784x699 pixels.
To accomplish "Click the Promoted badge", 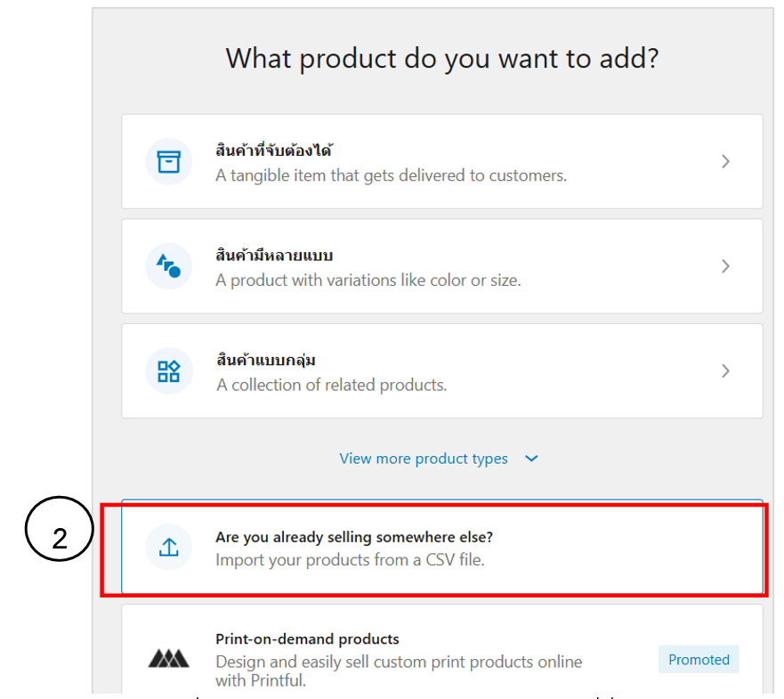I will click(699, 660).
